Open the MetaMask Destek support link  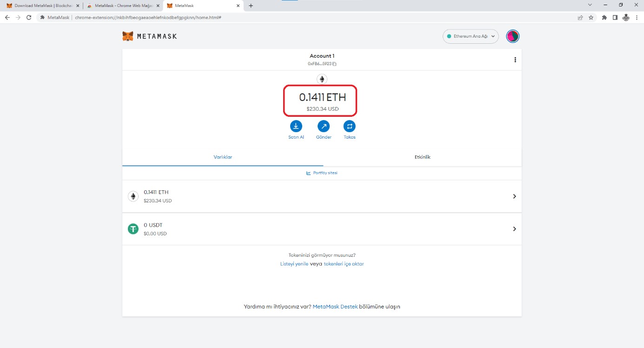point(335,307)
